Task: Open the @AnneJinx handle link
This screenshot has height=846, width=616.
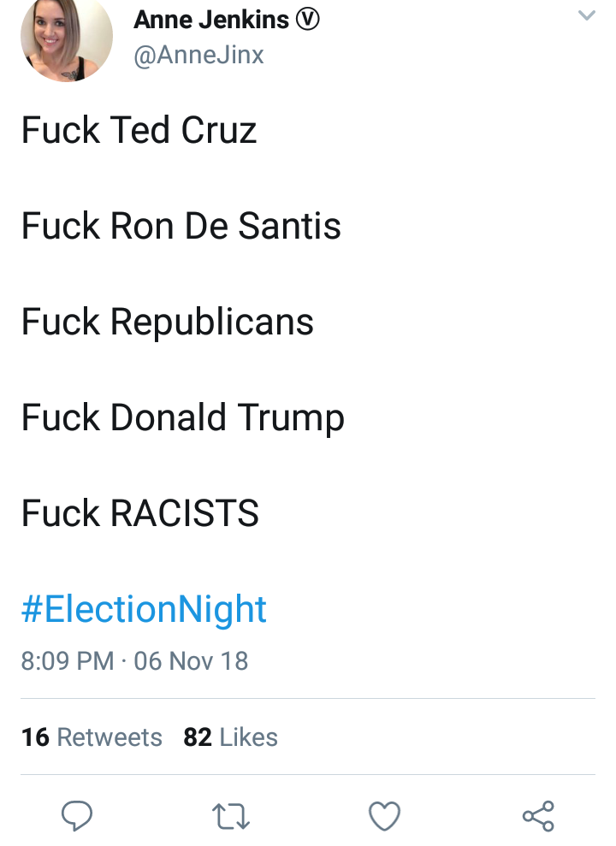Action: pos(199,55)
